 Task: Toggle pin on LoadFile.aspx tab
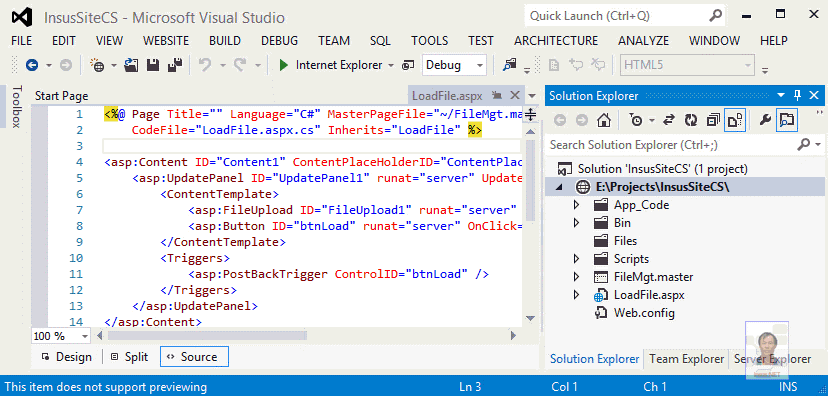click(496, 96)
